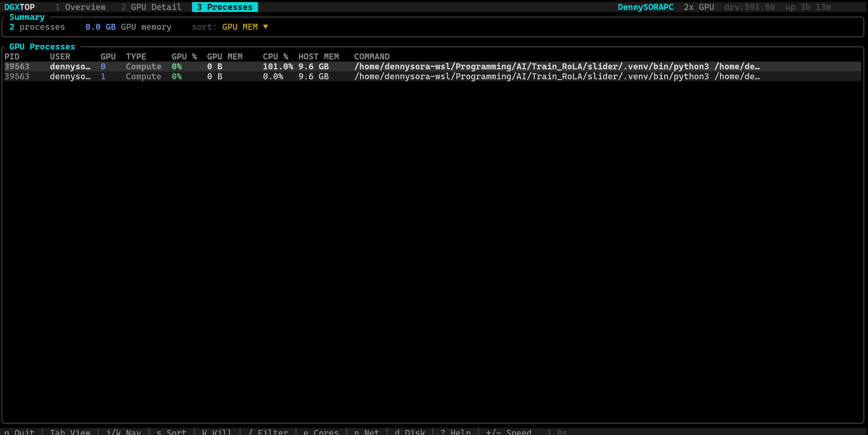
Task: Click the 0.0% CPU value
Action: pyautogui.click(x=273, y=76)
